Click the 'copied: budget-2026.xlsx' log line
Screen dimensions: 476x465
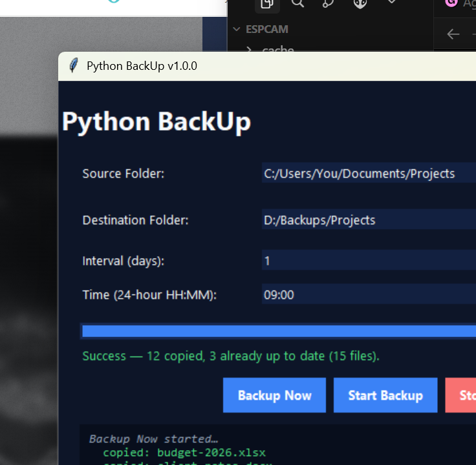(x=184, y=453)
